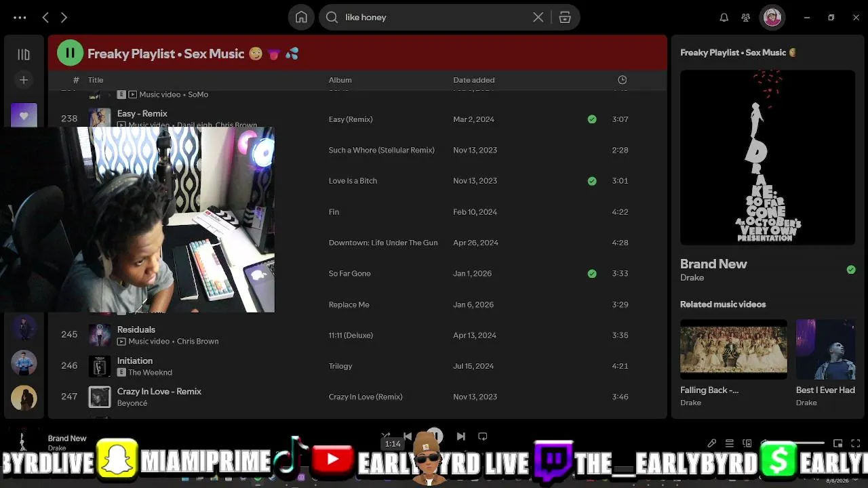868x488 pixels.
Task: Sort tracks by Title column
Action: (x=96, y=80)
